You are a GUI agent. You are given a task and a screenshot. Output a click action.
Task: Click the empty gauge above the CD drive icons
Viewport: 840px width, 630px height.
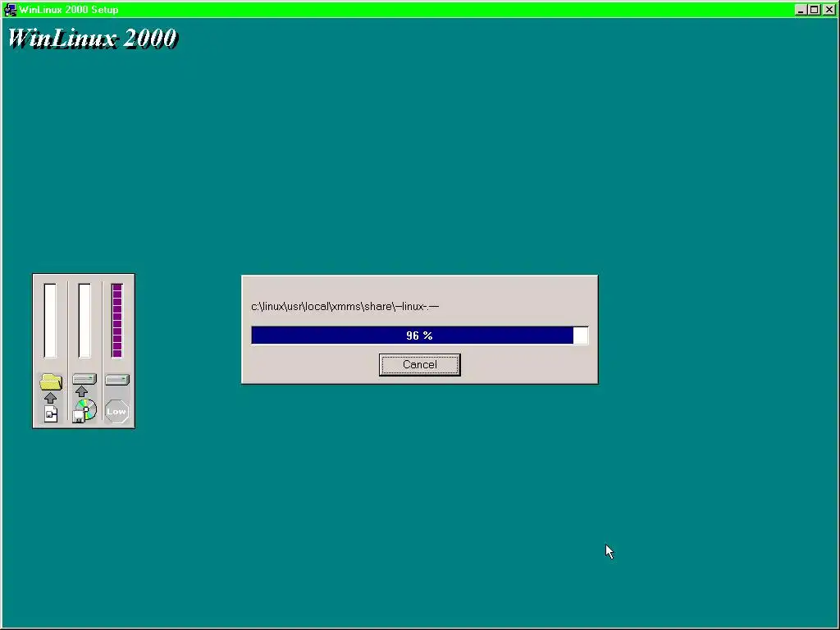pos(84,321)
